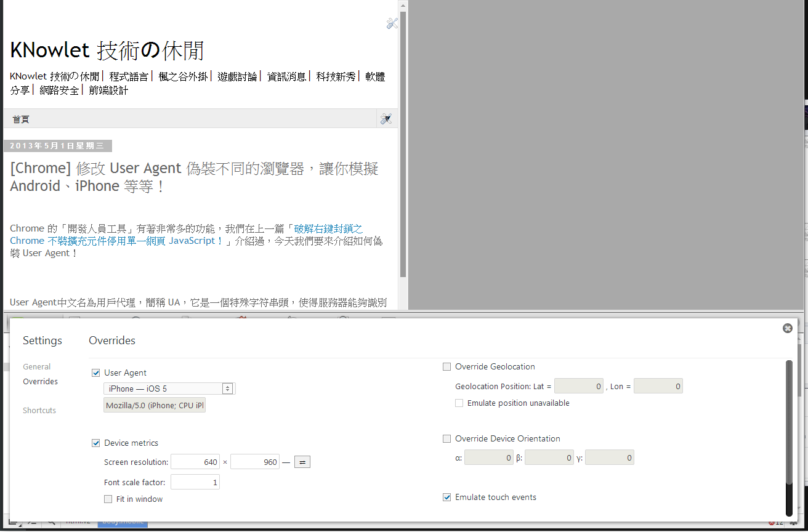This screenshot has width=808, height=532.
Task: Click the web page vertical scrollbar
Action: pyautogui.click(x=403, y=145)
